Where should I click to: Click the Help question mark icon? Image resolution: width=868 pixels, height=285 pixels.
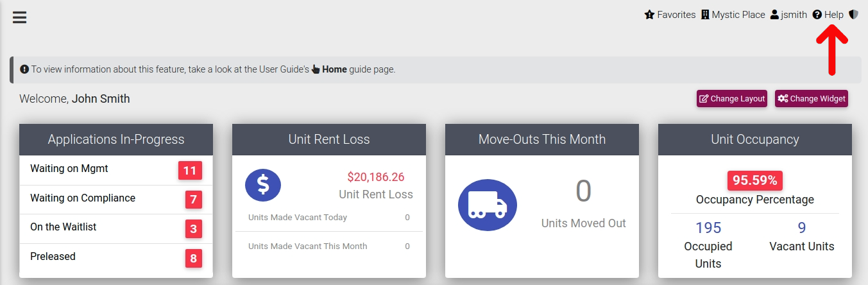click(817, 15)
